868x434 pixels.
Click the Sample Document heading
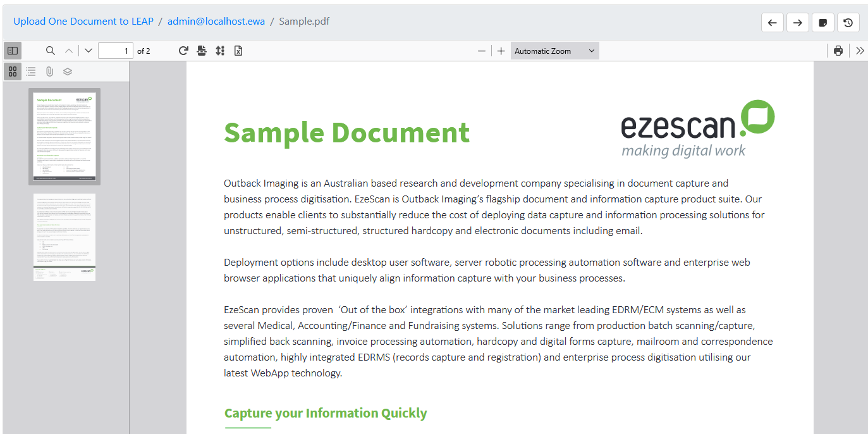(x=347, y=132)
